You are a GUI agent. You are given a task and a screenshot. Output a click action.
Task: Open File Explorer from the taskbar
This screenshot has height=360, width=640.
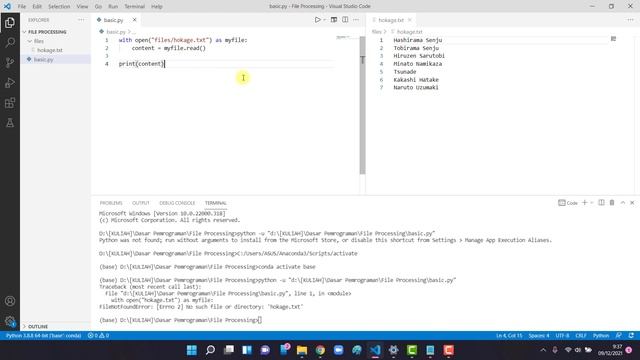(302, 350)
